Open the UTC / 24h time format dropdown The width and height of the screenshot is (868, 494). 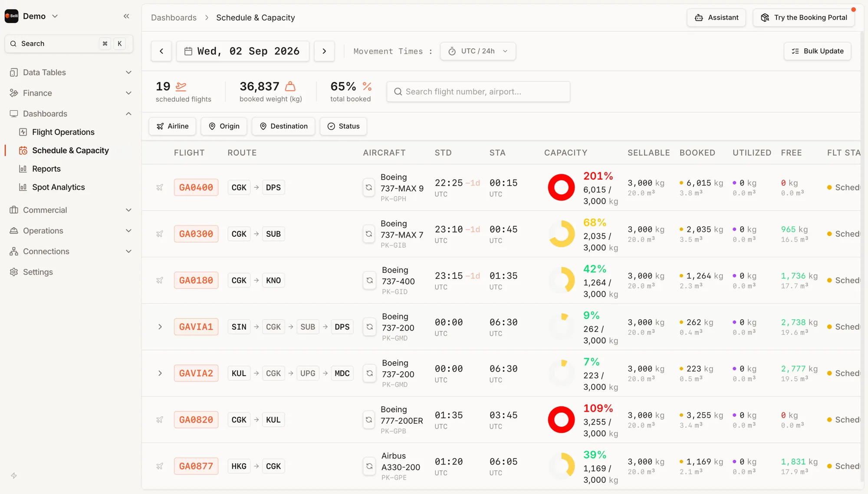tap(478, 51)
